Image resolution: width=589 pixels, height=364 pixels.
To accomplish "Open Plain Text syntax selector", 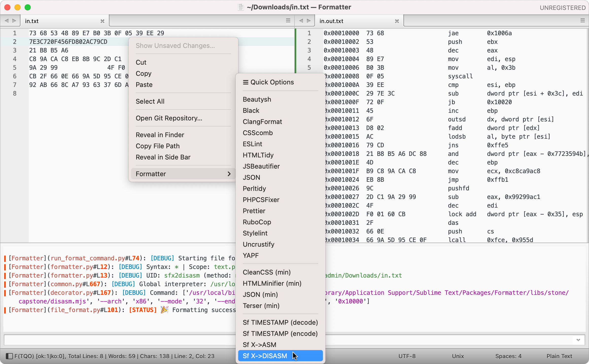I will (559, 356).
